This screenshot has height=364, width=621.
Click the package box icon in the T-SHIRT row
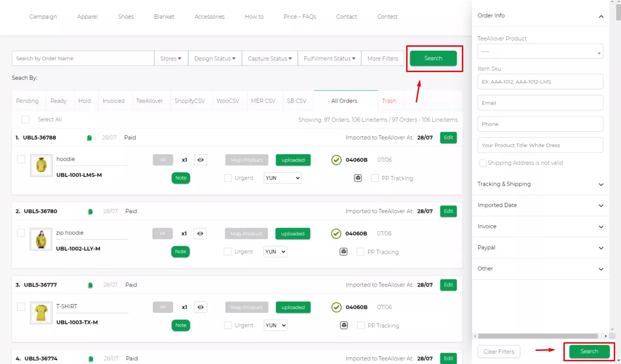(344, 325)
